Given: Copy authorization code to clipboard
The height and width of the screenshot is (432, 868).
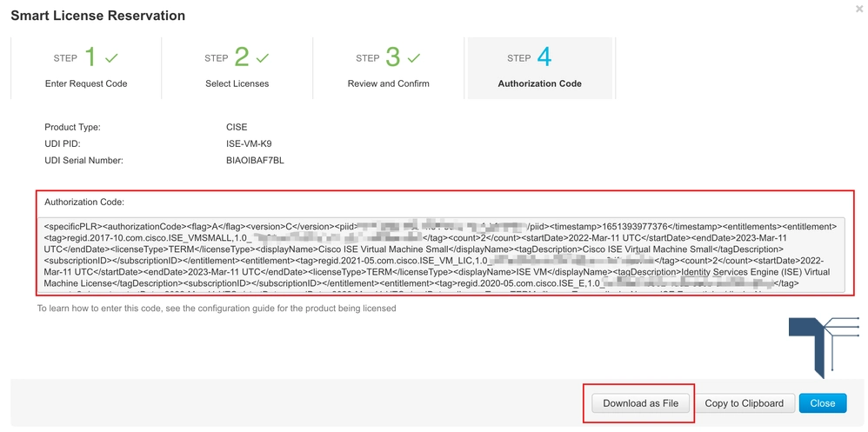Looking at the screenshot, I should coord(744,403).
